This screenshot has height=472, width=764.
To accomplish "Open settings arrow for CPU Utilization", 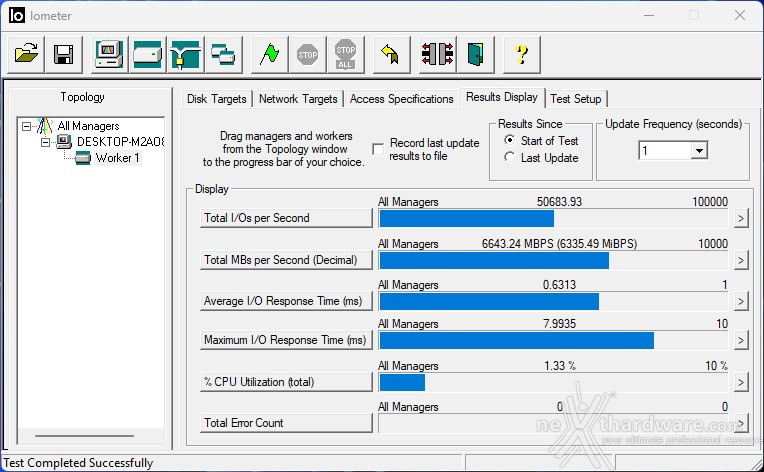I will 741,382.
